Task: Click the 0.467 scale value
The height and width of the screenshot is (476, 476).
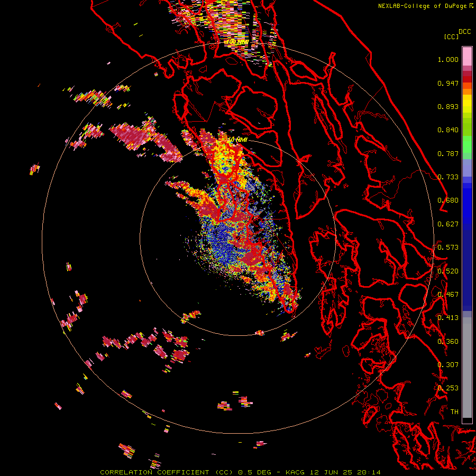Action: [448, 295]
